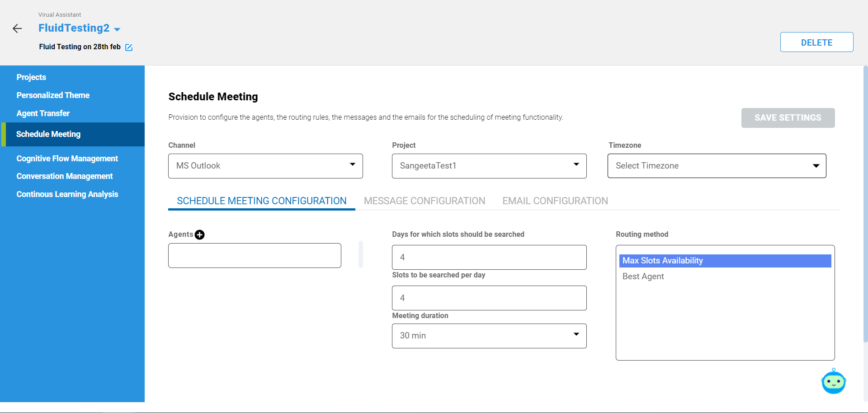Image resolution: width=868 pixels, height=413 pixels.
Task: Go to Agent Transfer in sidebar
Action: coord(43,113)
